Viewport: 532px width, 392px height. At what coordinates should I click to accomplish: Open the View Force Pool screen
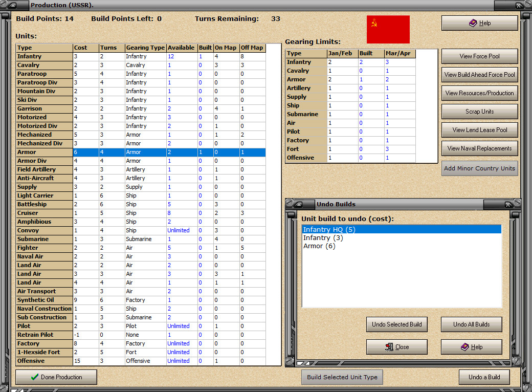click(479, 56)
